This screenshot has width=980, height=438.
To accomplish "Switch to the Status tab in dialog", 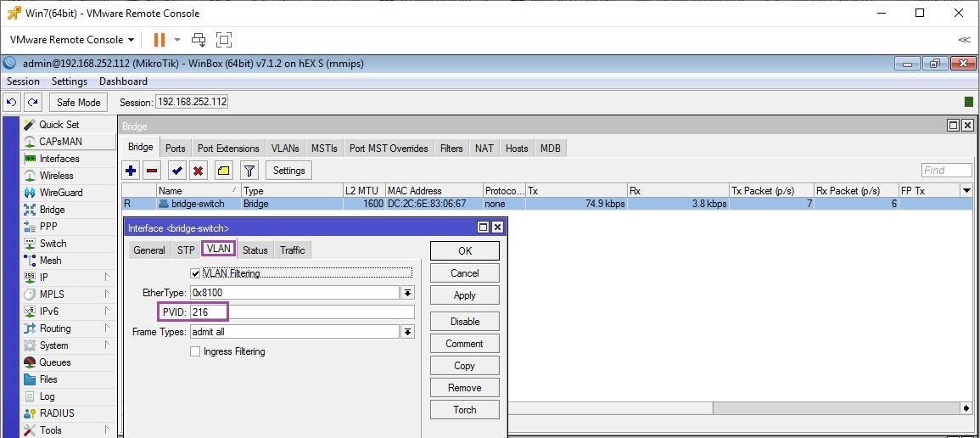I will click(255, 250).
